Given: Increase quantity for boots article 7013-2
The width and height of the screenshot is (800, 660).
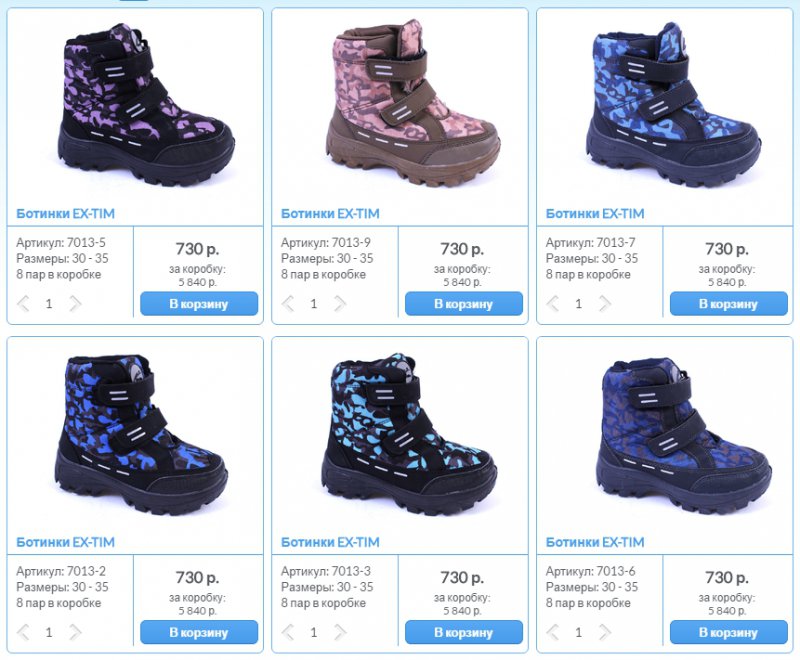Looking at the screenshot, I should point(75,632).
